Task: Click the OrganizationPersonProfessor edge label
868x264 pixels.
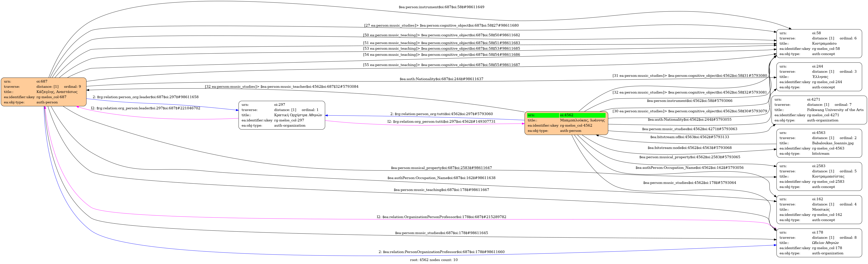Action: click(441, 217)
